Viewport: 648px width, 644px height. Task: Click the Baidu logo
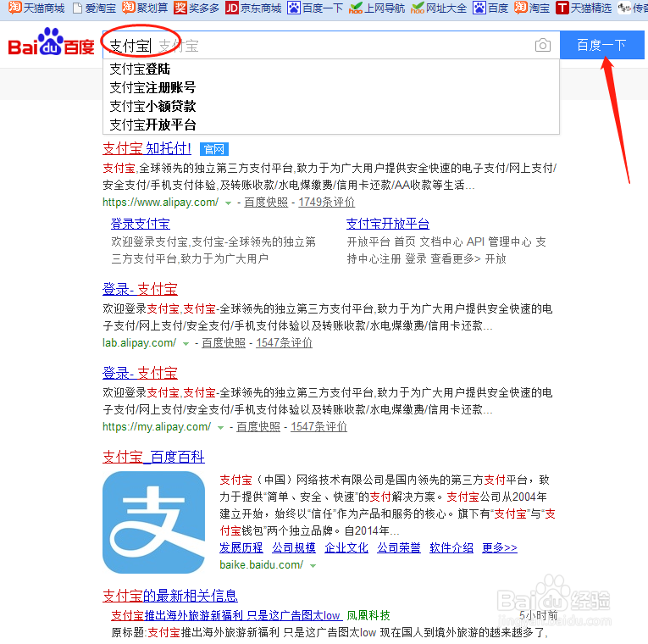[51, 42]
